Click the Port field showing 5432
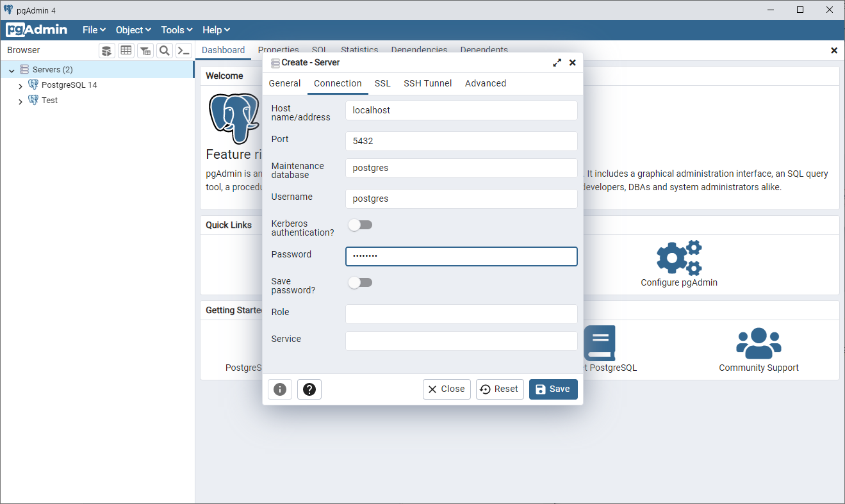 tap(461, 141)
